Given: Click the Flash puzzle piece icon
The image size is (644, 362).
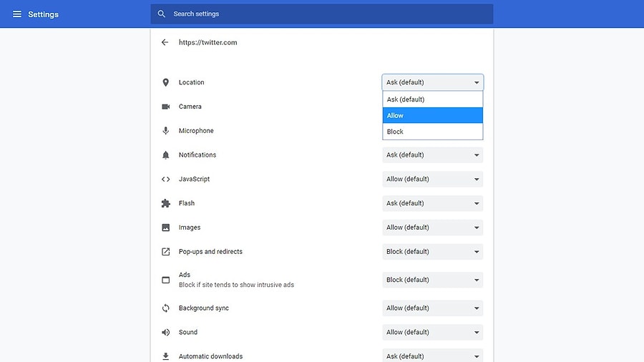Looking at the screenshot, I should coord(165,203).
